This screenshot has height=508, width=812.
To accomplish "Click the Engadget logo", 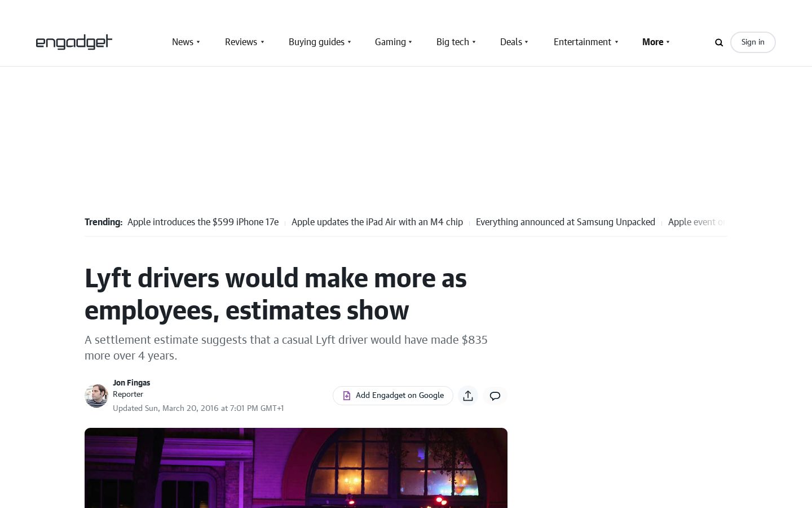I will 74,42.
